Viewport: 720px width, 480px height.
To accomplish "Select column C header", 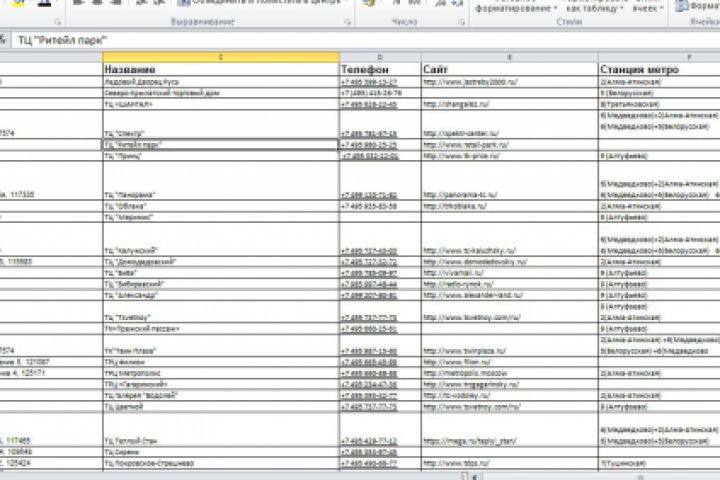I will pyautogui.click(x=221, y=57).
